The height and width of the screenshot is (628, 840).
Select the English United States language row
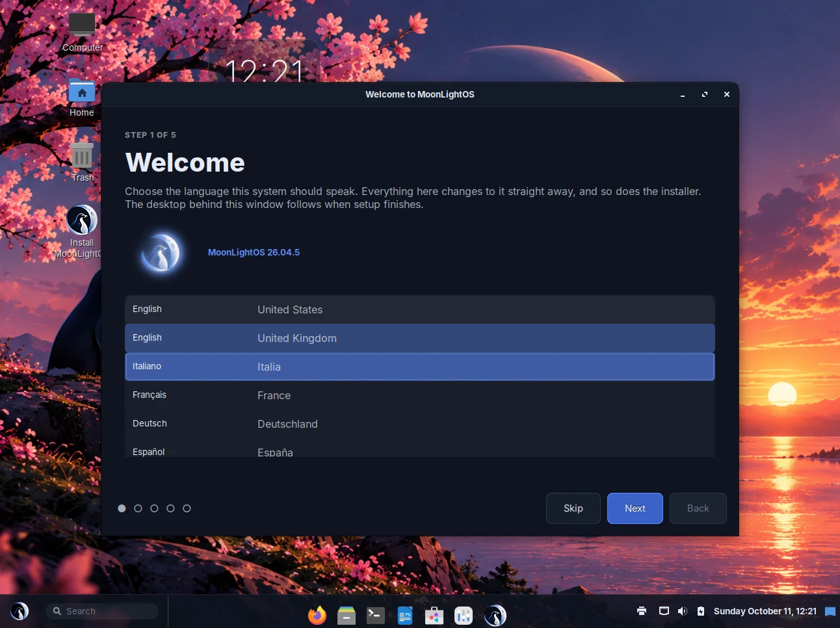point(420,309)
